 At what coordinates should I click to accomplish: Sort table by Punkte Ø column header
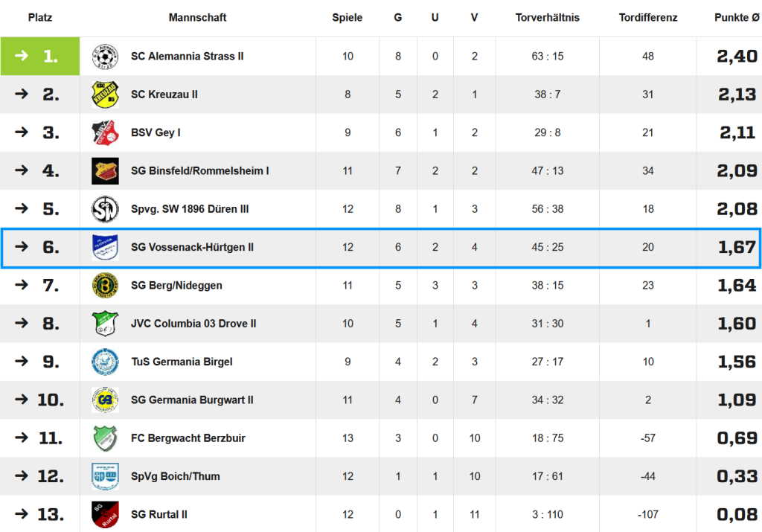tap(736, 18)
